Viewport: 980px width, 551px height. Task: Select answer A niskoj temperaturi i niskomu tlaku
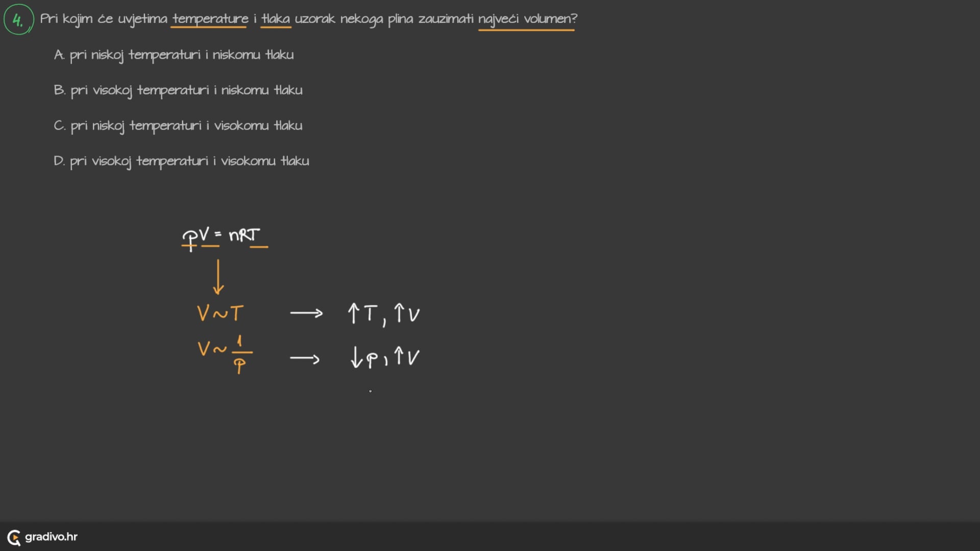[x=174, y=55]
